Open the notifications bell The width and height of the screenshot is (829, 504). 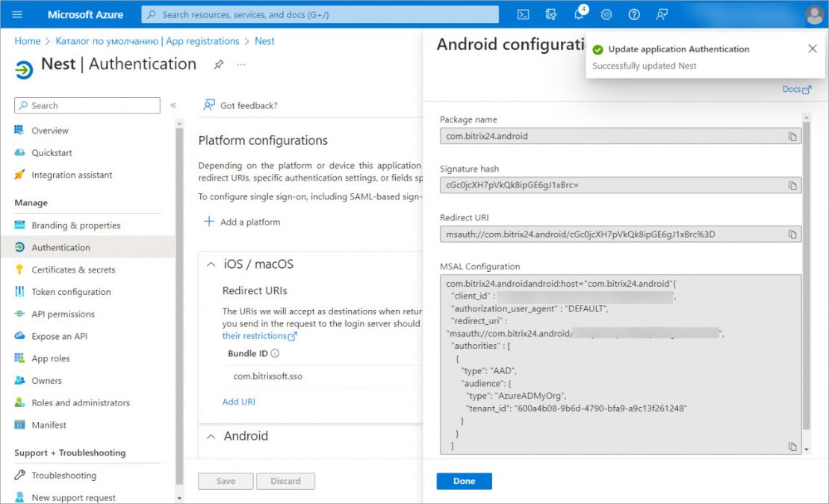pyautogui.click(x=580, y=13)
